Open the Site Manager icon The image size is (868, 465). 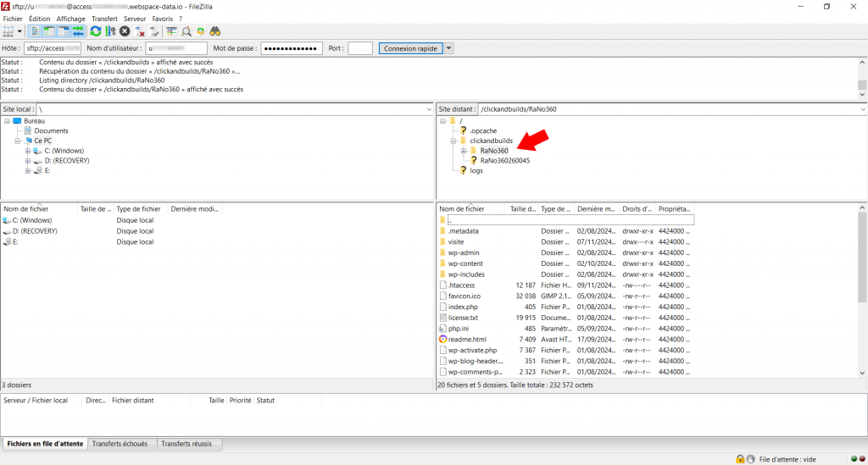[x=8, y=31]
